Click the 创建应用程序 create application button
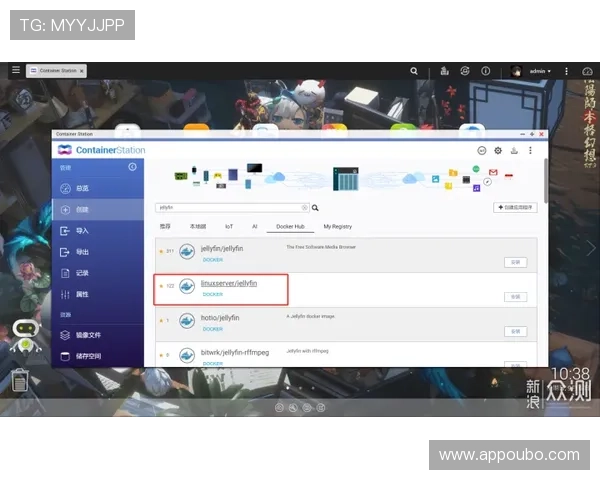Image resolution: width=600 pixels, height=480 pixels. point(515,208)
